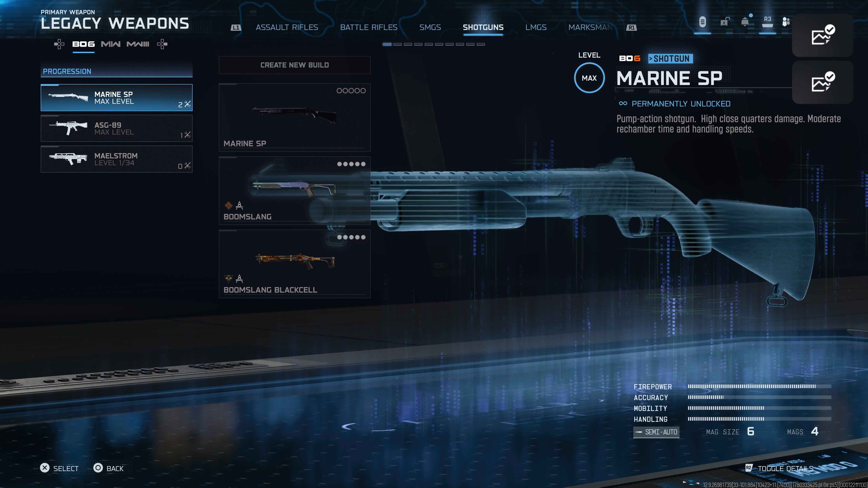Click the >Shotgun weapon class tag
Screen dimensions: 868x488
670,59
